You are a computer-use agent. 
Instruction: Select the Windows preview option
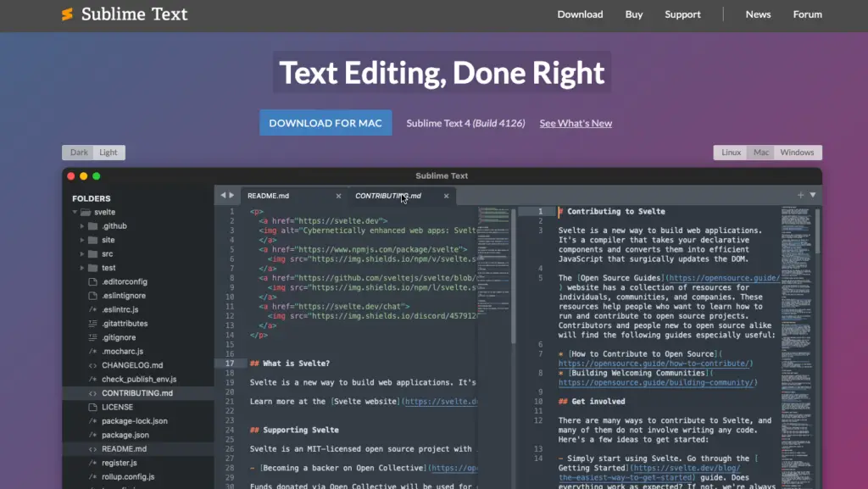[797, 152]
